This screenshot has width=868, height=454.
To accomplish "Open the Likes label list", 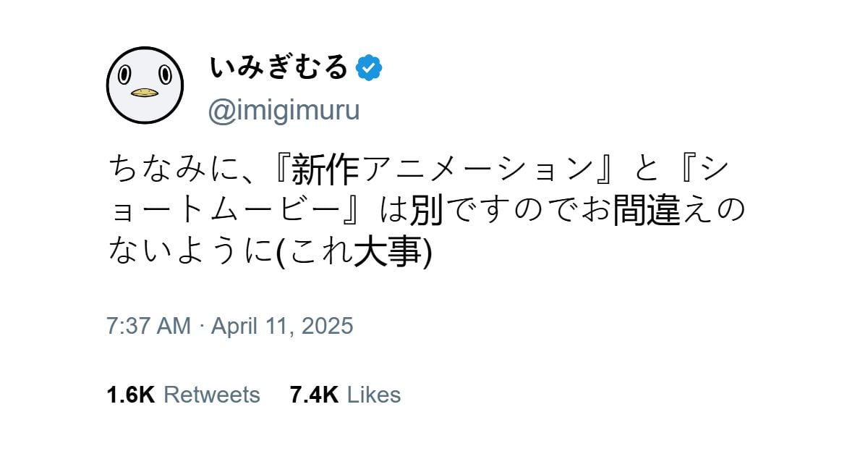I will [374, 395].
